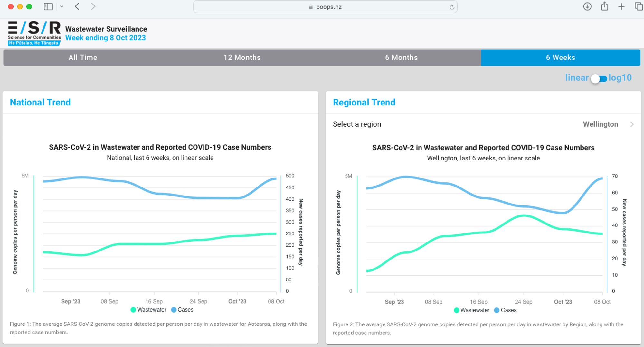Switch to the All Time tab
The width and height of the screenshot is (644, 347).
83,58
